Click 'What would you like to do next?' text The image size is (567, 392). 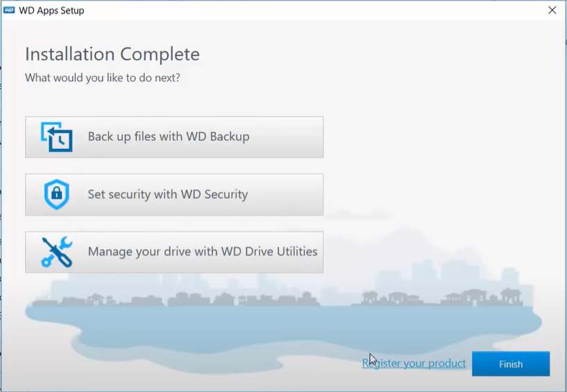[103, 78]
